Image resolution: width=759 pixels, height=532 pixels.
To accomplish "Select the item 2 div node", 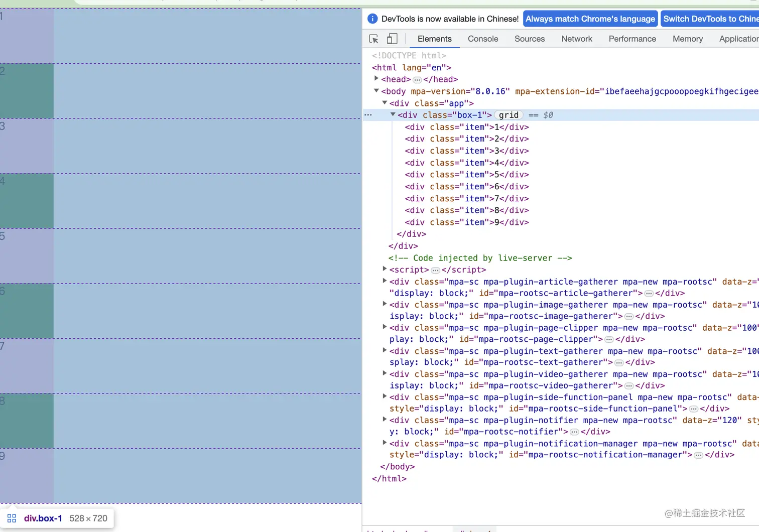I will [467, 139].
